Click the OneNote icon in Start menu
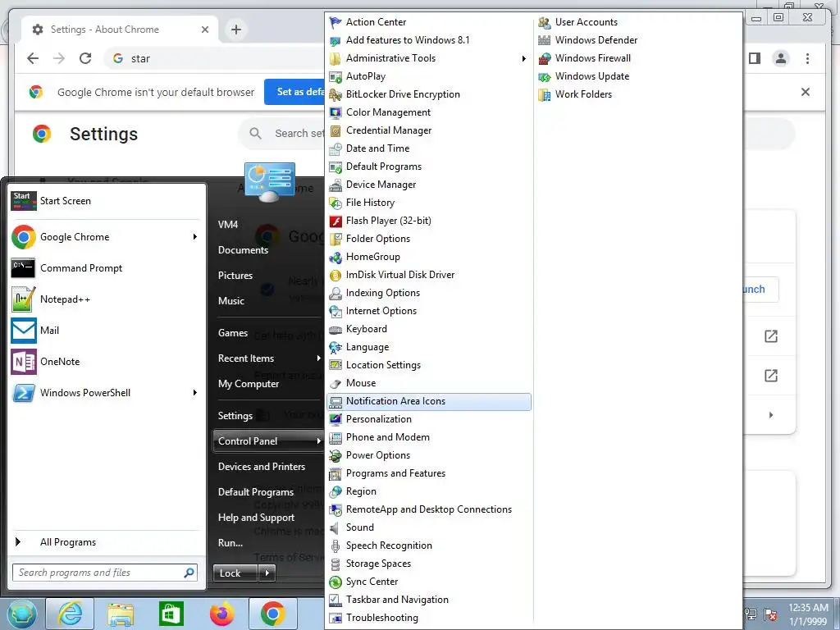Image resolution: width=840 pixels, height=630 pixels. [24, 362]
